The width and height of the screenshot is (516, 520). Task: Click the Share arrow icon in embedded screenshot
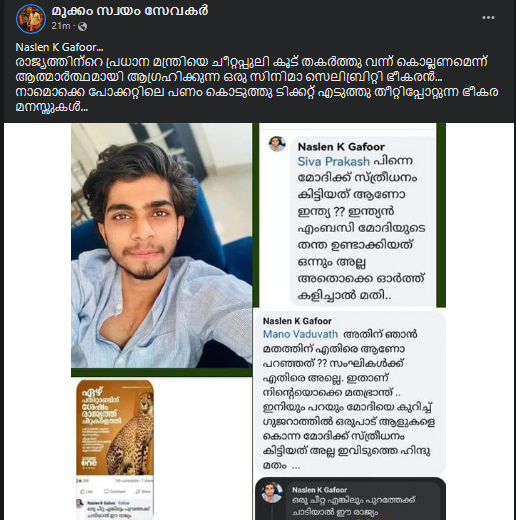pos(138,491)
